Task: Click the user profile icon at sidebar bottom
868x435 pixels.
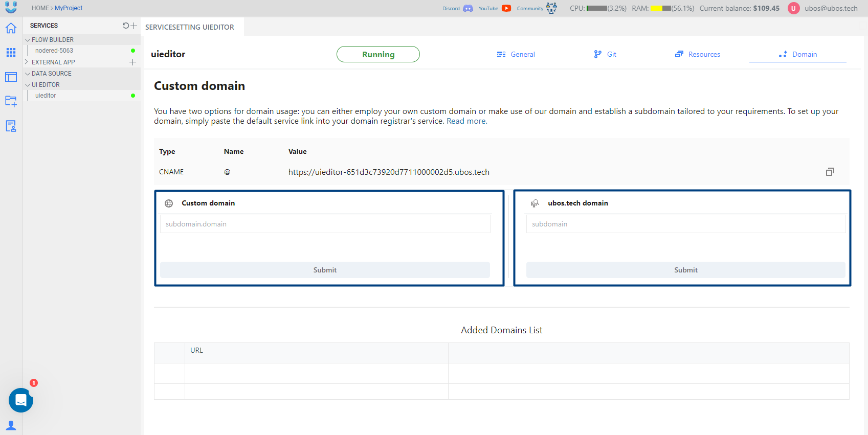Action: pos(11,425)
